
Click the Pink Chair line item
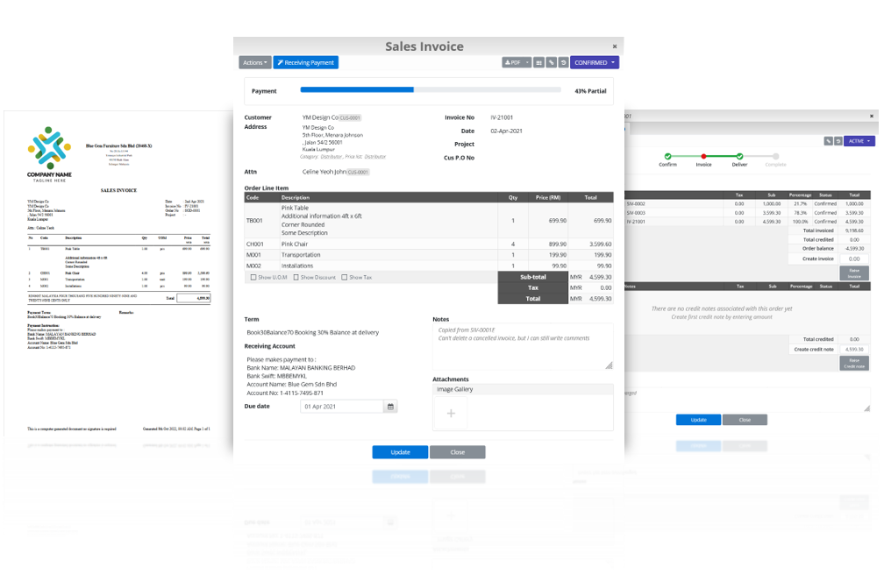(x=429, y=244)
